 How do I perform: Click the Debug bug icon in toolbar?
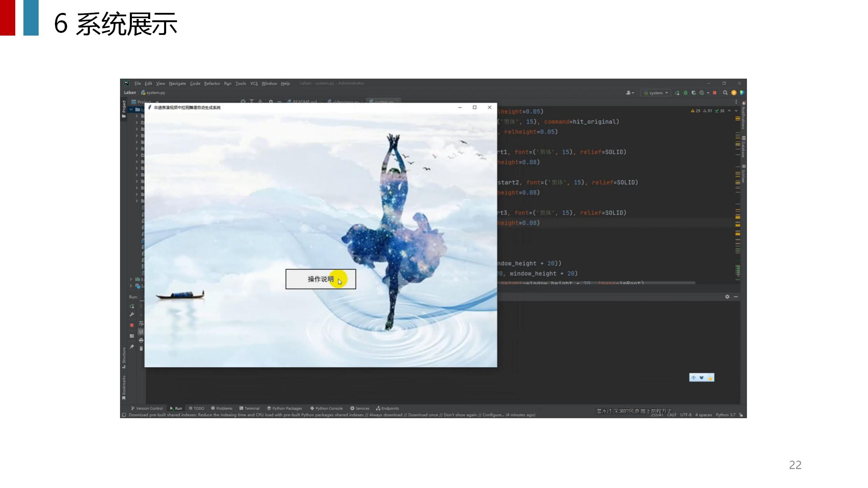coord(685,93)
